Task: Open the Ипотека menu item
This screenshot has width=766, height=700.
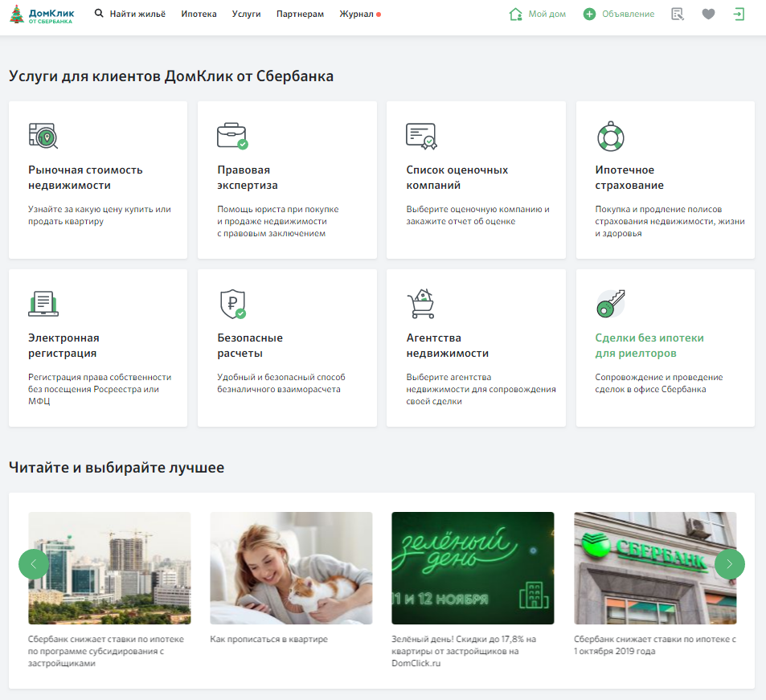Action: (x=199, y=14)
